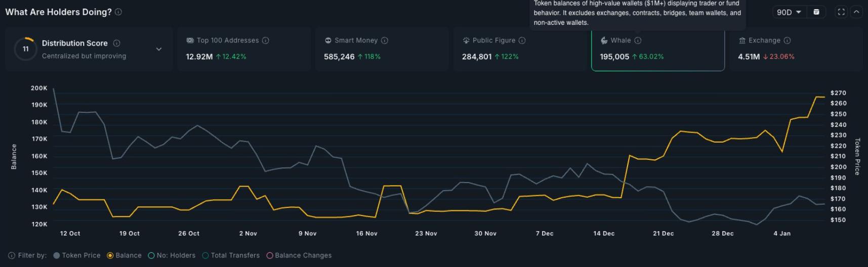
Task: Open the calendar date picker icon
Action: tap(816, 12)
